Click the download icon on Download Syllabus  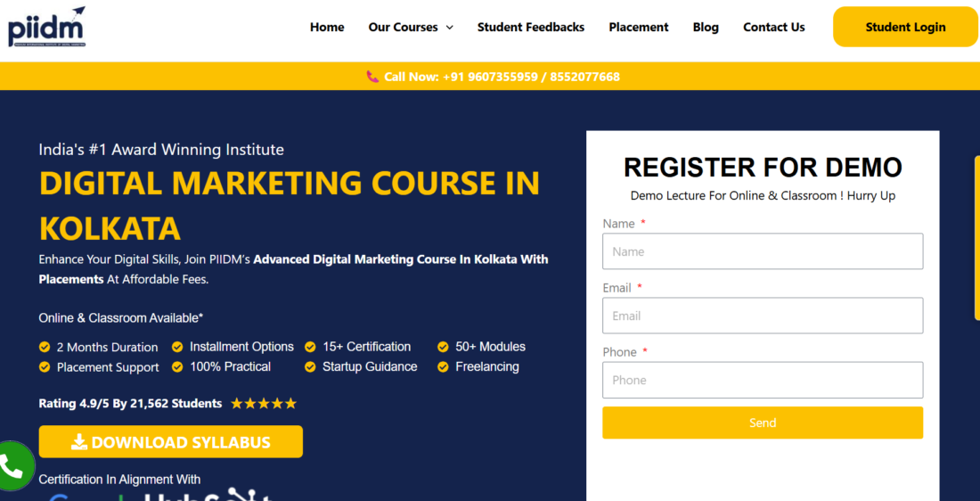78,443
